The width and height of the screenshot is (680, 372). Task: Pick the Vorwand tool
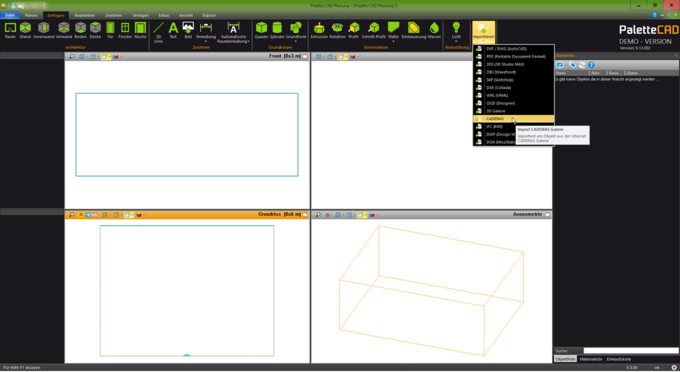point(64,30)
